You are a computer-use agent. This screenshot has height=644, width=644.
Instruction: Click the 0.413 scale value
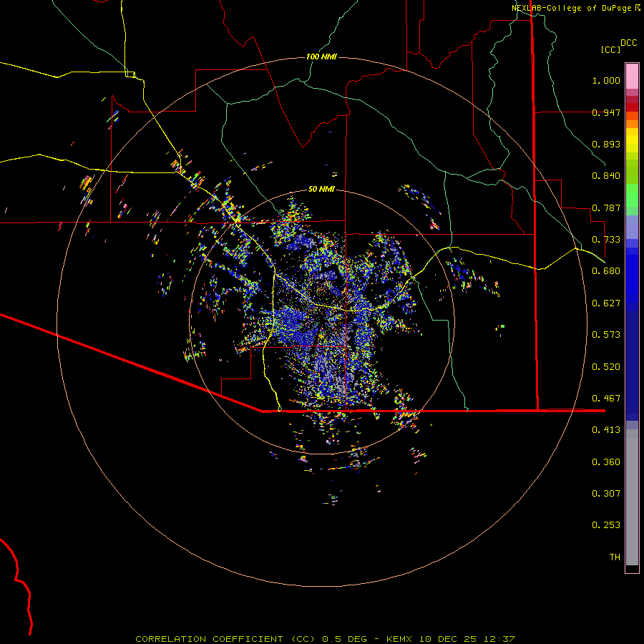pyautogui.click(x=606, y=430)
